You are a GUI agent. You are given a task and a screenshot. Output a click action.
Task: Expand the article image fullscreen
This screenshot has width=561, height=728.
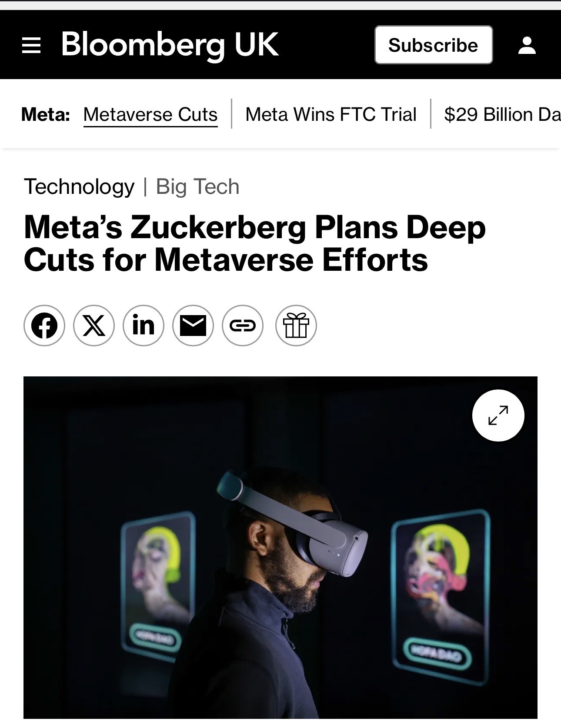(x=498, y=416)
